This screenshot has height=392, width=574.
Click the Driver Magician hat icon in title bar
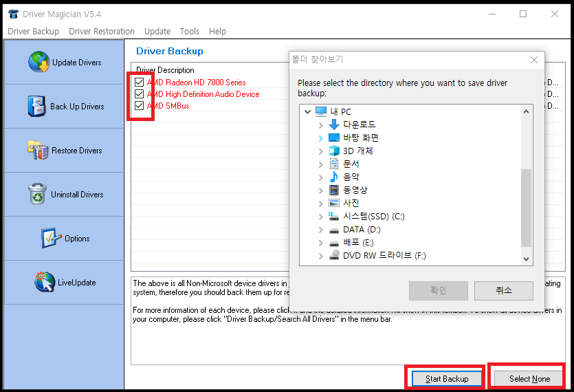(14, 14)
